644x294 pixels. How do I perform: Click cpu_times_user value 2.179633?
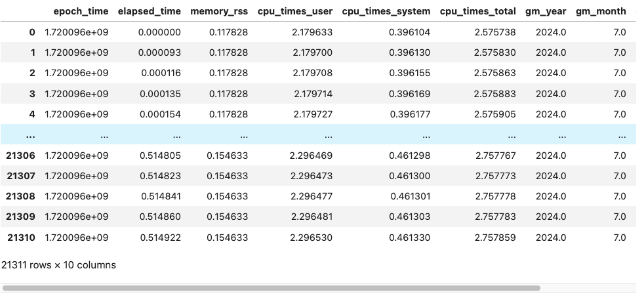[313, 32]
